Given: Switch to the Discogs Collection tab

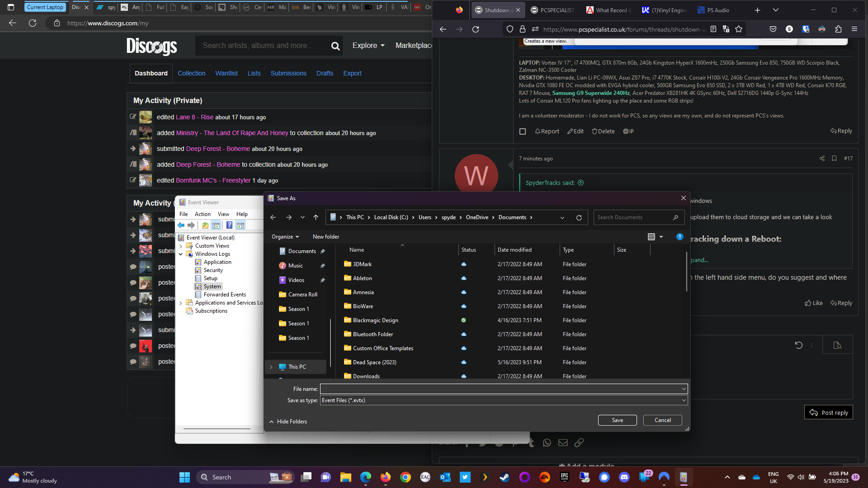Looking at the screenshot, I should (x=191, y=73).
